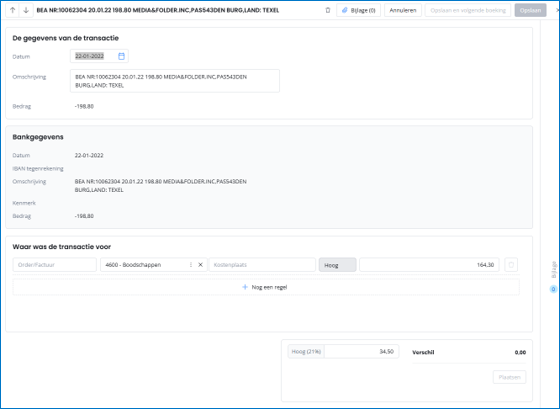This screenshot has height=409, width=560.
Task: Clear the 4600 - Boodschappen selection
Action: pyautogui.click(x=200, y=265)
